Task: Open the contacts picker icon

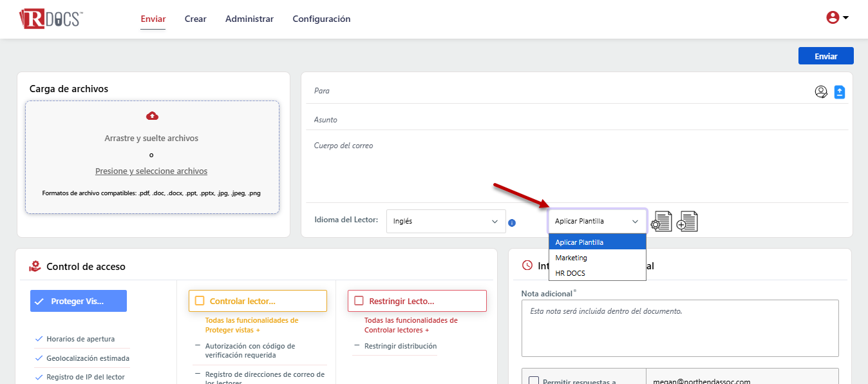Action: point(821,92)
